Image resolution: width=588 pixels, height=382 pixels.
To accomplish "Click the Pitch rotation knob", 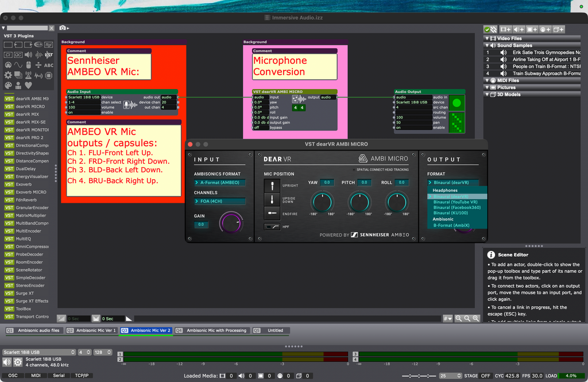I will click(x=359, y=202).
